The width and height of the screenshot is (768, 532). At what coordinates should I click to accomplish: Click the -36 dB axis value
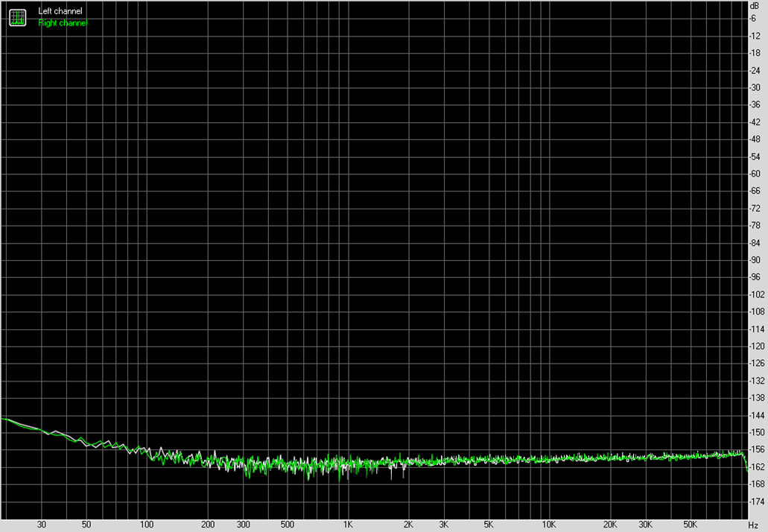(755, 105)
